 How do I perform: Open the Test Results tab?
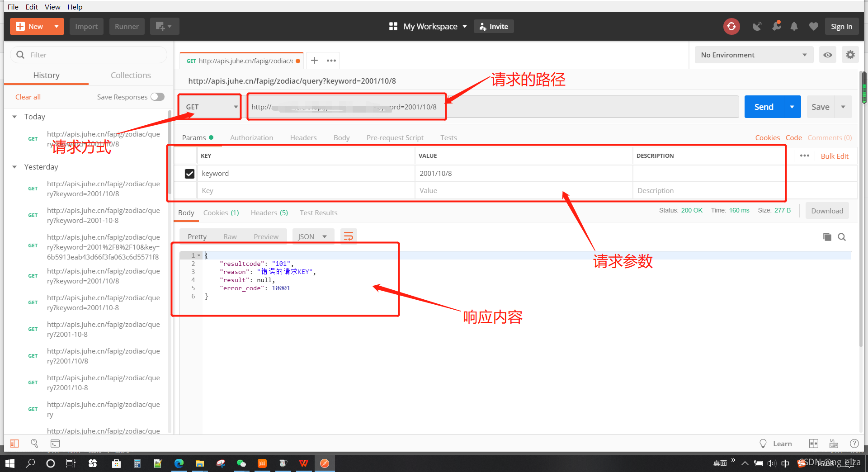click(x=318, y=212)
